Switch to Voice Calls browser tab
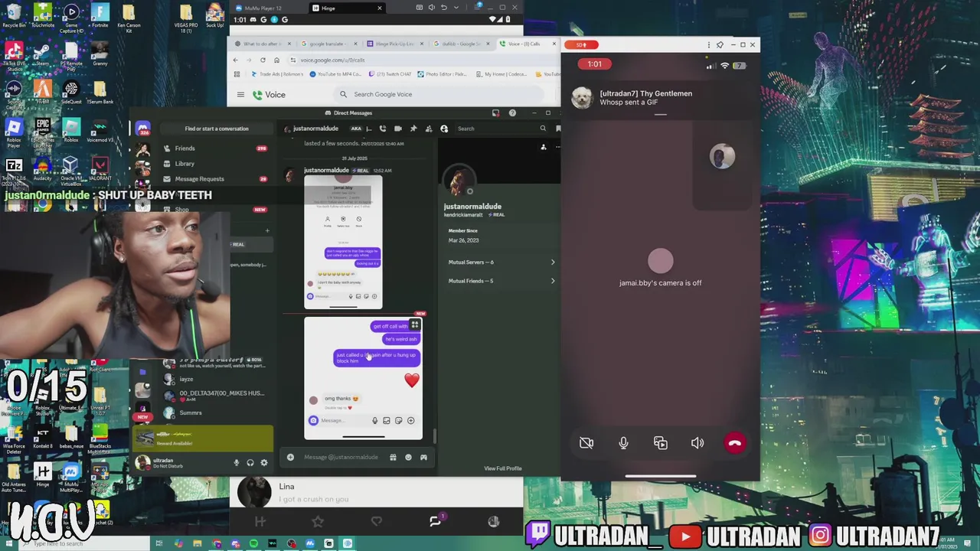 click(530, 44)
